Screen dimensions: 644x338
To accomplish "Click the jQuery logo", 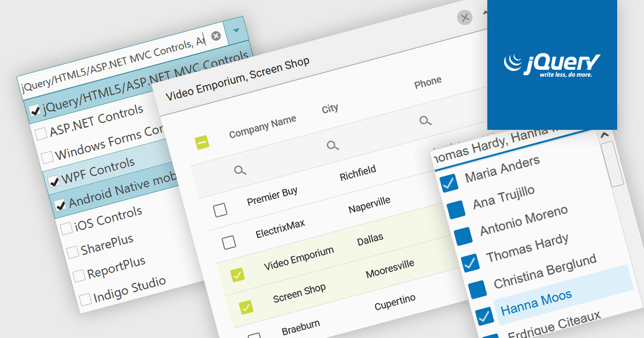I will point(552,65).
